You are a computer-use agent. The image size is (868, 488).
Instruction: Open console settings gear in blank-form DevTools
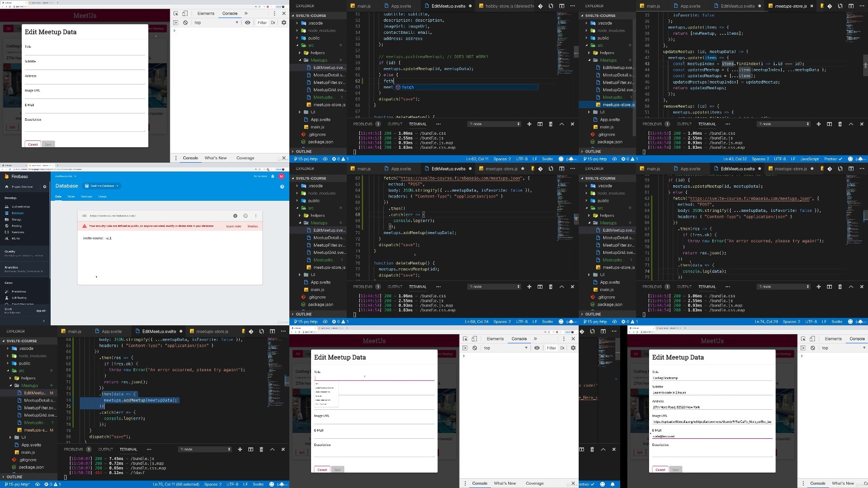click(284, 23)
